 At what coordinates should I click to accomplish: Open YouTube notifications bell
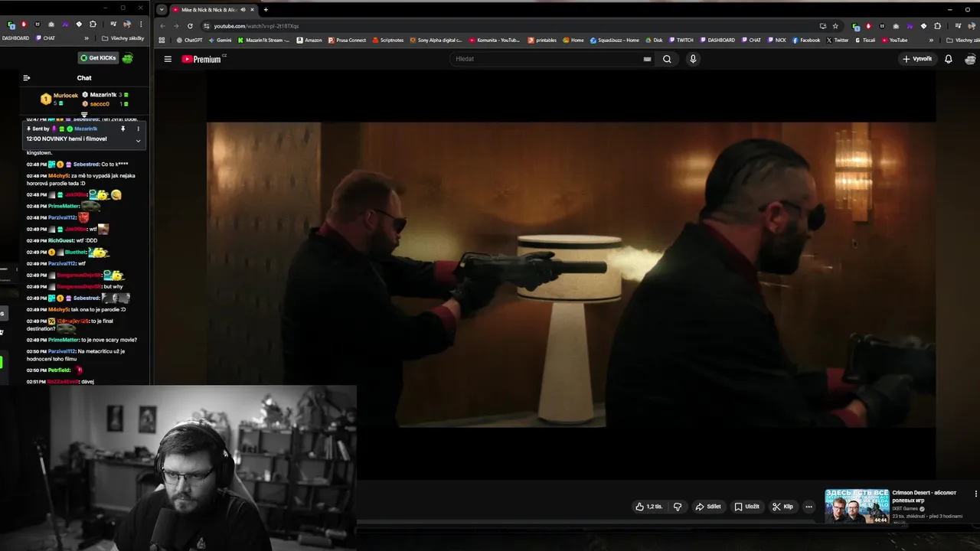[948, 59]
